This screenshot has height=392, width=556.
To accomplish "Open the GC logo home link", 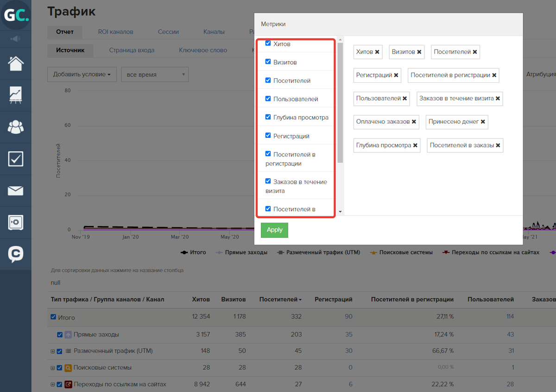I will (x=16, y=16).
